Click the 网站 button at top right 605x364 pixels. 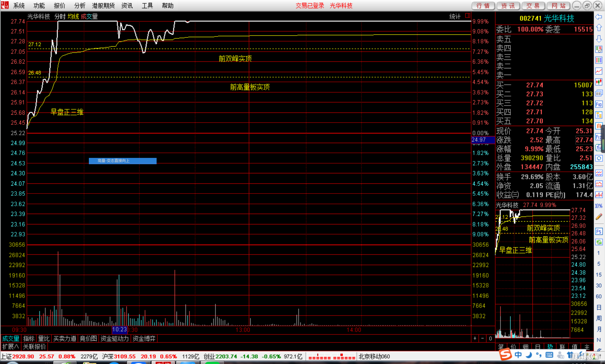tap(558, 6)
